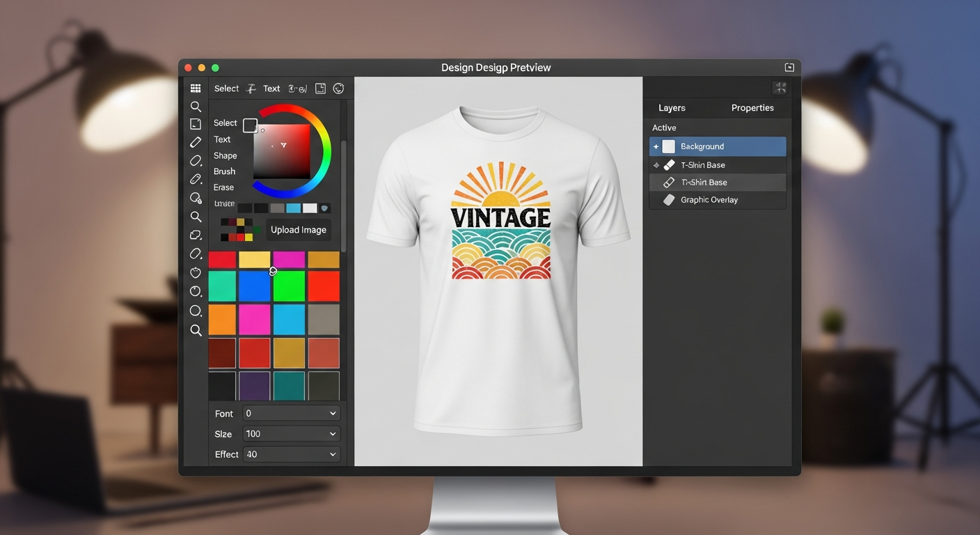
Task: Select the Magnifier tool in the left toolbar
Action: click(196, 106)
